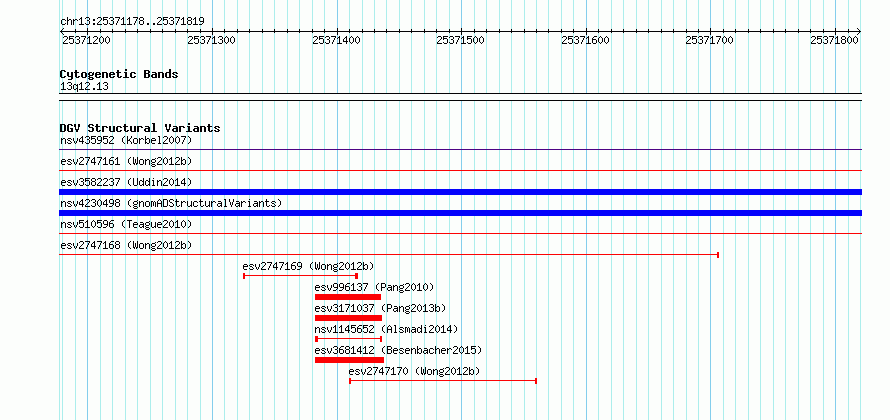Image resolution: width=890 pixels, height=420 pixels.
Task: Click the red esv2747168 line with end marker
Action: [389, 255]
